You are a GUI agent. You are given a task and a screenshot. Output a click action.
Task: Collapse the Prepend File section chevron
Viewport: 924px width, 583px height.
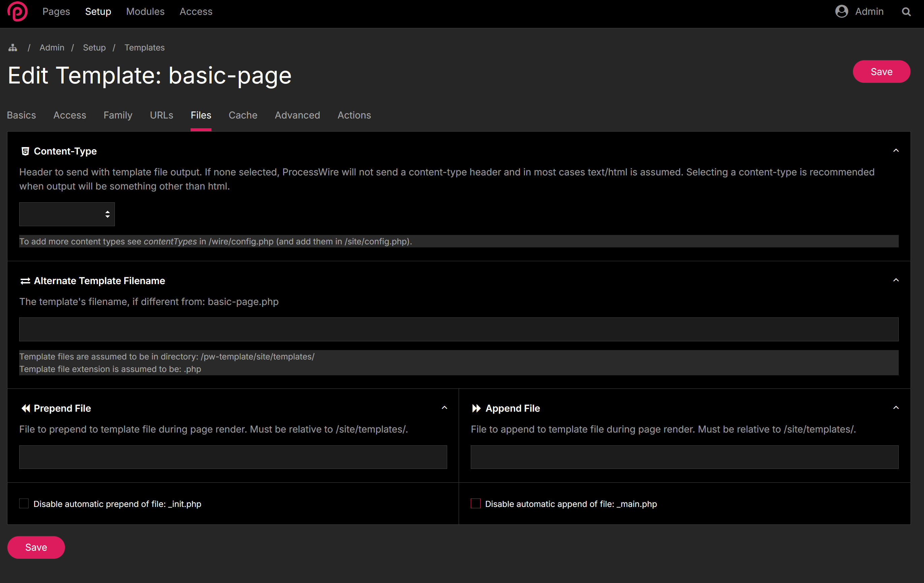pos(444,408)
